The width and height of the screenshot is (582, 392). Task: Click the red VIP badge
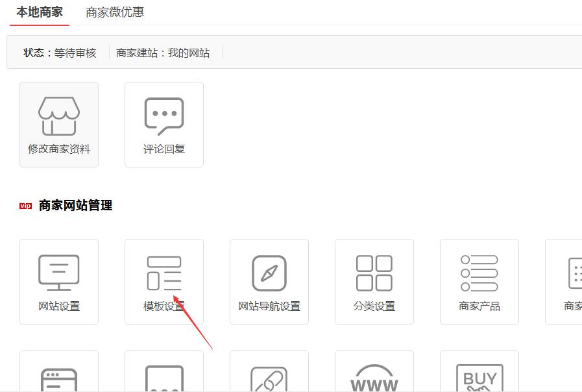tap(26, 206)
